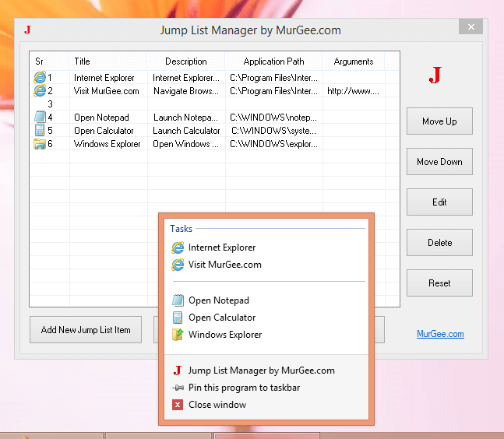Click the Move Up button
Viewport: 504px width, 439px height.
pos(439,121)
